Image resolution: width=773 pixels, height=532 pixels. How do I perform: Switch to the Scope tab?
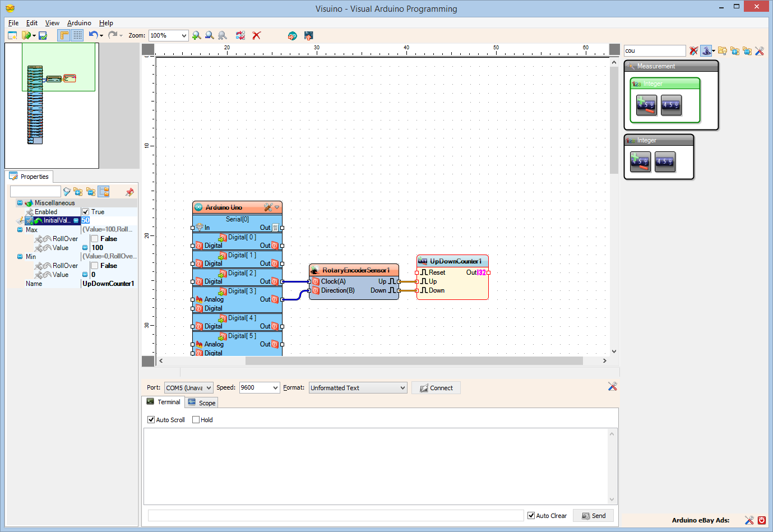pyautogui.click(x=201, y=402)
